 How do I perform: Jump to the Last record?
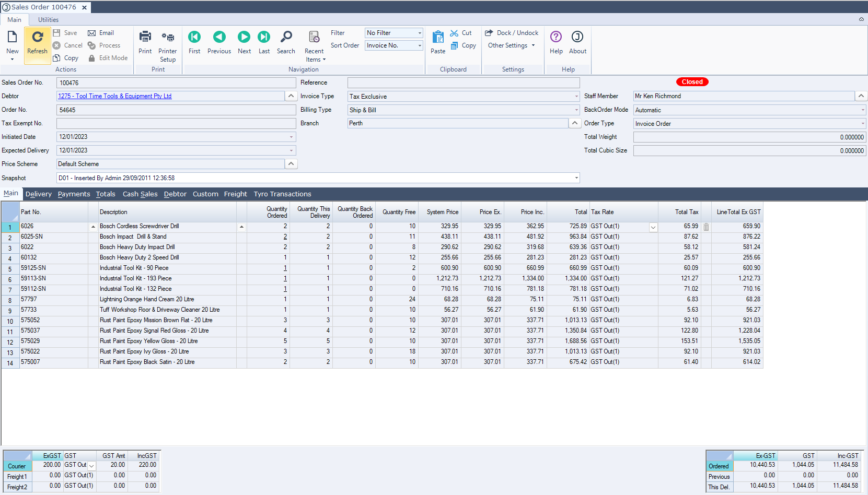coord(264,38)
